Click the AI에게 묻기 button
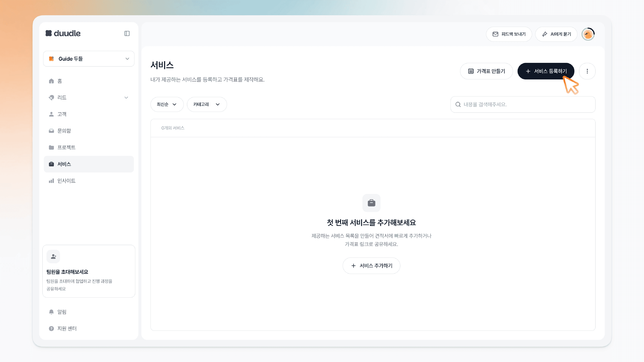644x362 pixels. (556, 34)
